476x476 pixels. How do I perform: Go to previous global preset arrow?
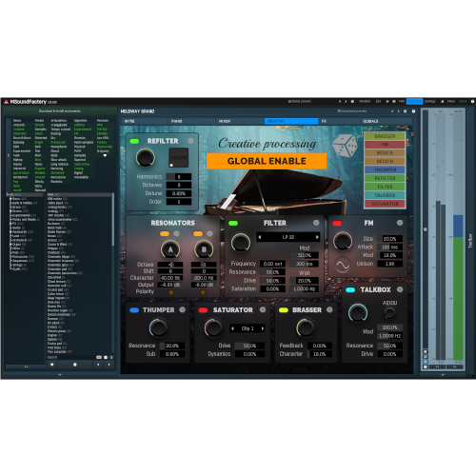[x=340, y=102]
